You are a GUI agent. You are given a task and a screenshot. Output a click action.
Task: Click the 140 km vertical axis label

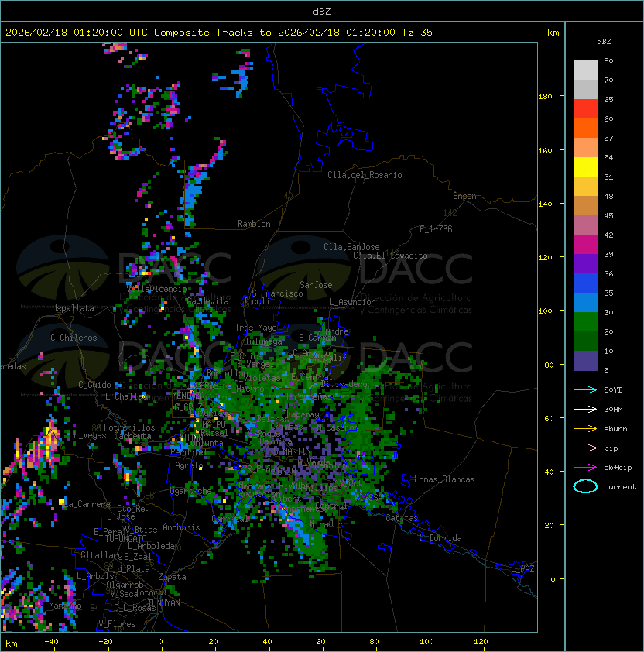[x=545, y=204]
